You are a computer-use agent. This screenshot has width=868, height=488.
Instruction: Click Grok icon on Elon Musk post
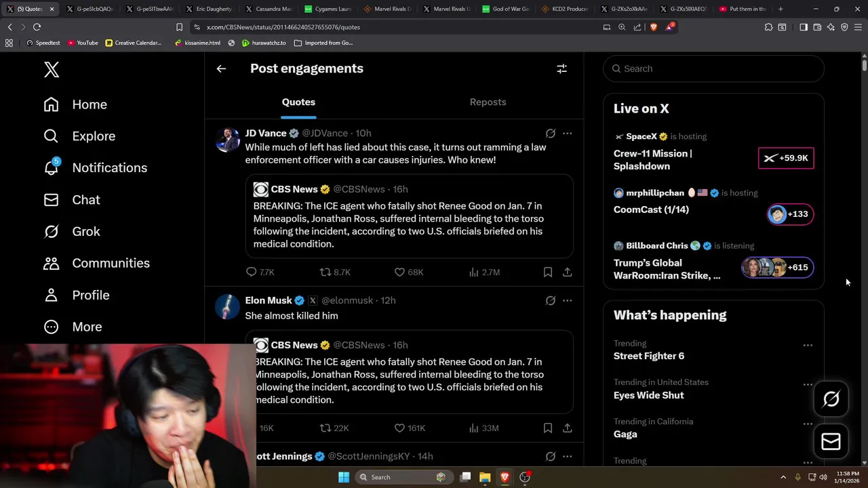coord(551,300)
